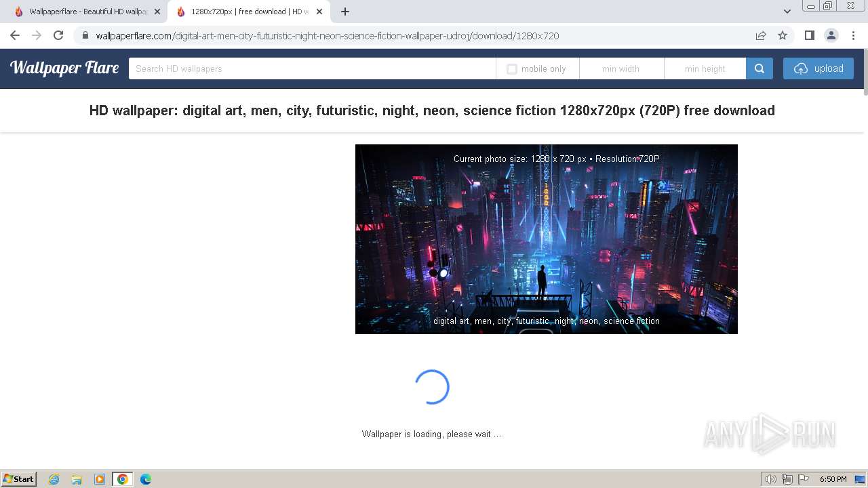
Task: Click the browser back arrow
Action: pyautogui.click(x=15, y=35)
